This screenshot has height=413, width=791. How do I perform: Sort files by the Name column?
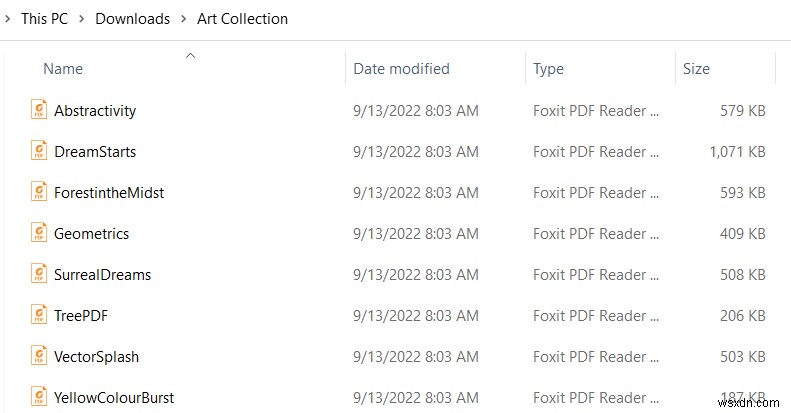click(63, 69)
